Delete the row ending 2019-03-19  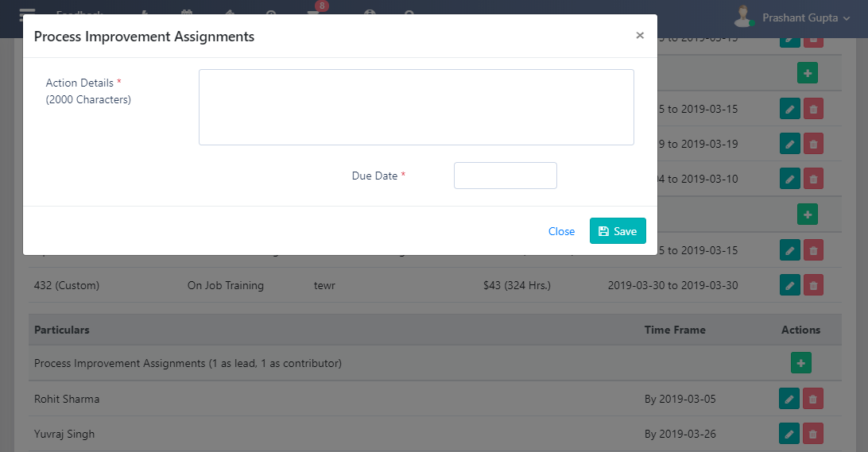813,144
